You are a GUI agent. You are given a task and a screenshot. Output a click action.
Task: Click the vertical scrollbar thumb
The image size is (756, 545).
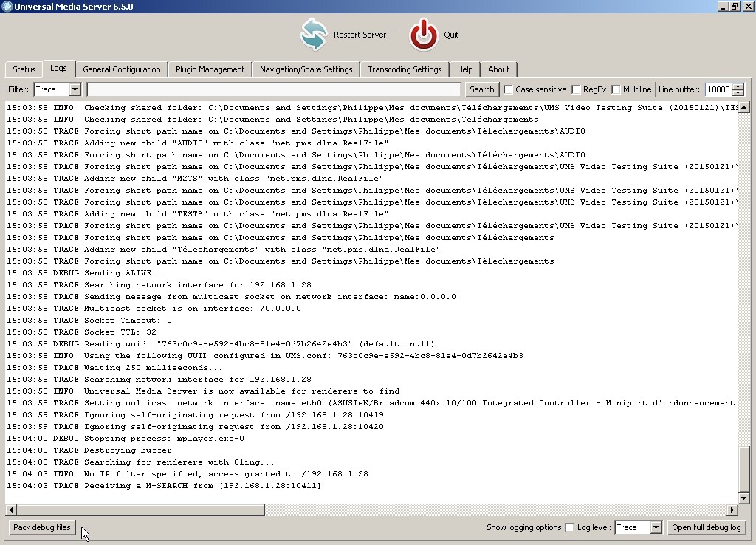tap(744, 468)
